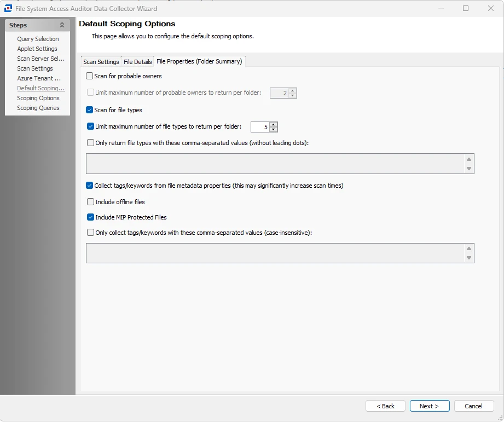Click the tags/keywords values text box
Viewport: 504px width, 422px height.
[275, 253]
